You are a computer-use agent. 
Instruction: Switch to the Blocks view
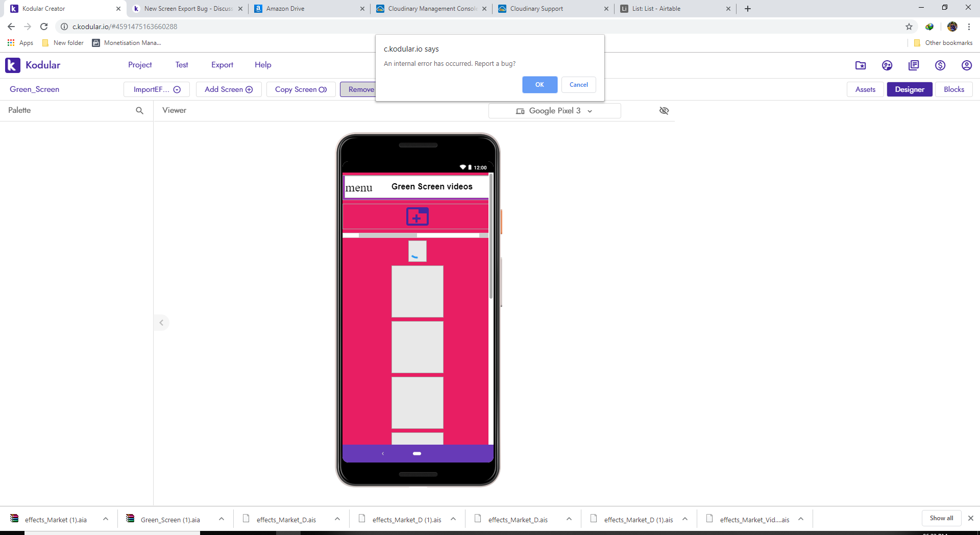click(954, 89)
